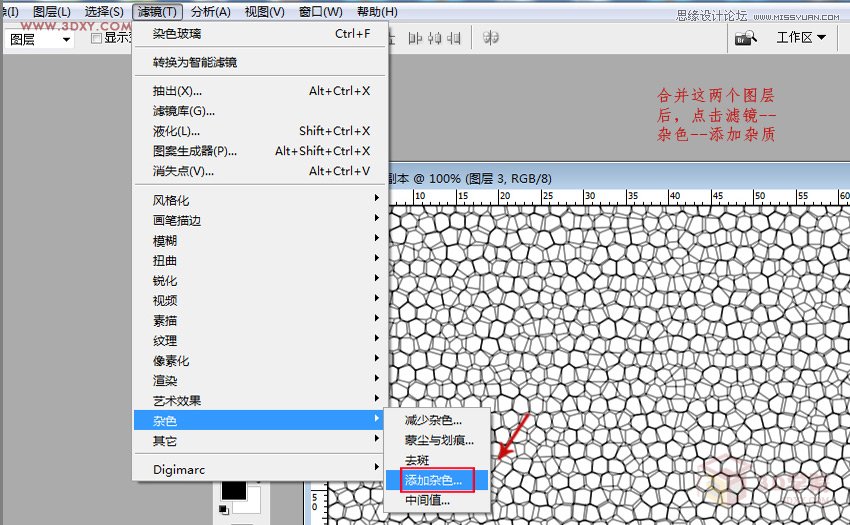This screenshot has width=850, height=525.
Task: Open the 视图(V) menu
Action: 265,11
